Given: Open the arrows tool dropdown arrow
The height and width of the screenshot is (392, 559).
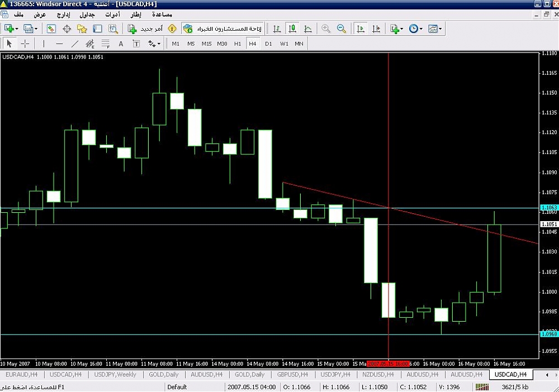Looking at the screenshot, I should pos(159,44).
